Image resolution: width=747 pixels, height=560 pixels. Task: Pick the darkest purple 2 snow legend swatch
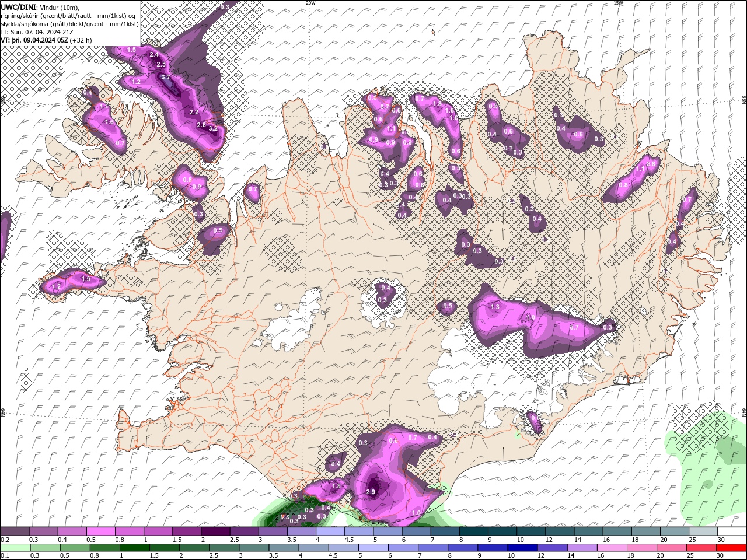click(x=215, y=531)
